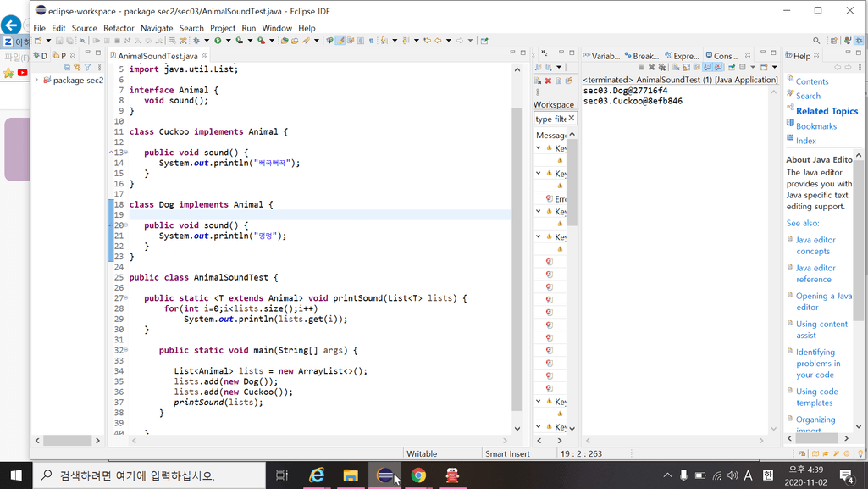The image size is (868, 489).
Task: Click the Run with Coverage icon
Action: (240, 41)
